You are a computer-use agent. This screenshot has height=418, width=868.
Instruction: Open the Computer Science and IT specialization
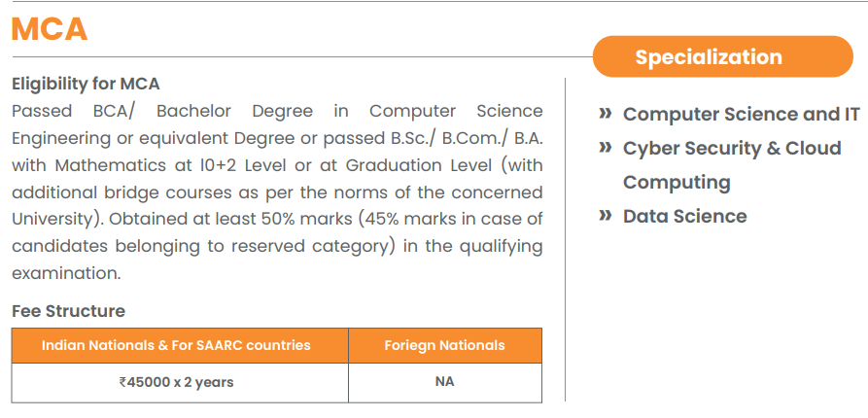[741, 114]
